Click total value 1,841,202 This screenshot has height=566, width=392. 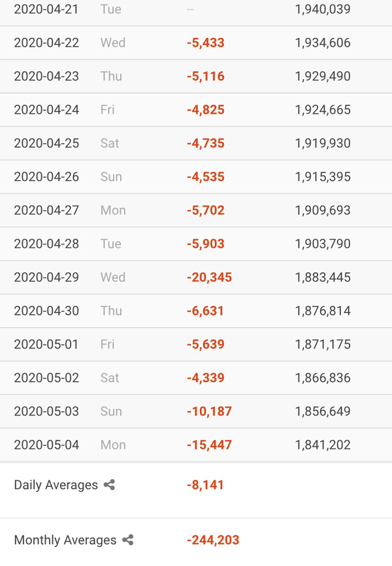[x=323, y=445]
